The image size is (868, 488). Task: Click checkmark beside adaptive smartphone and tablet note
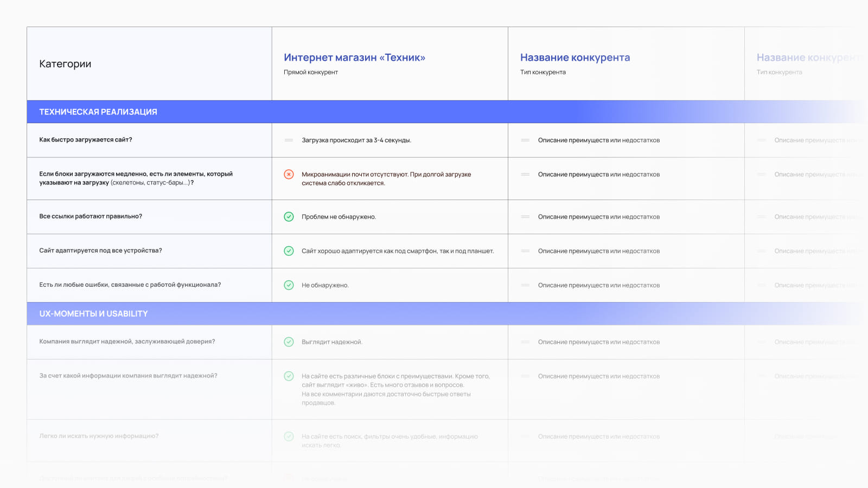289,251
